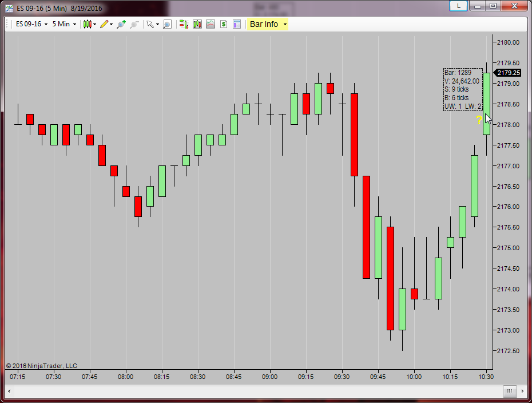Screen dimensions: 532x403
Task: Click the chart window title icon
Action: (x=9, y=8)
